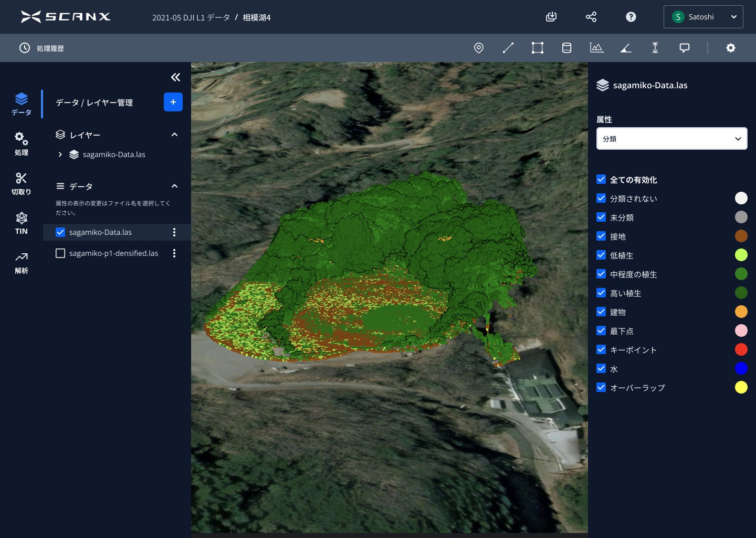Click the orange 建物 color swatch
This screenshot has width=756, height=538.
(741, 312)
